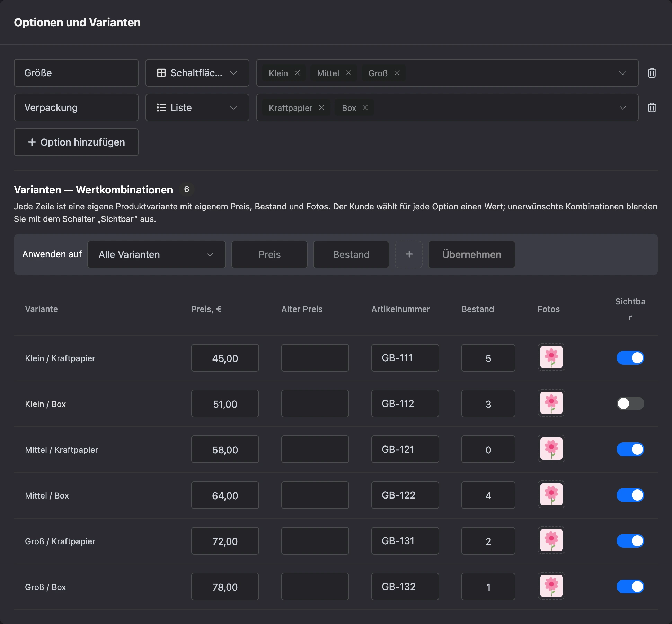Click the Option hinzufügen button

[76, 142]
